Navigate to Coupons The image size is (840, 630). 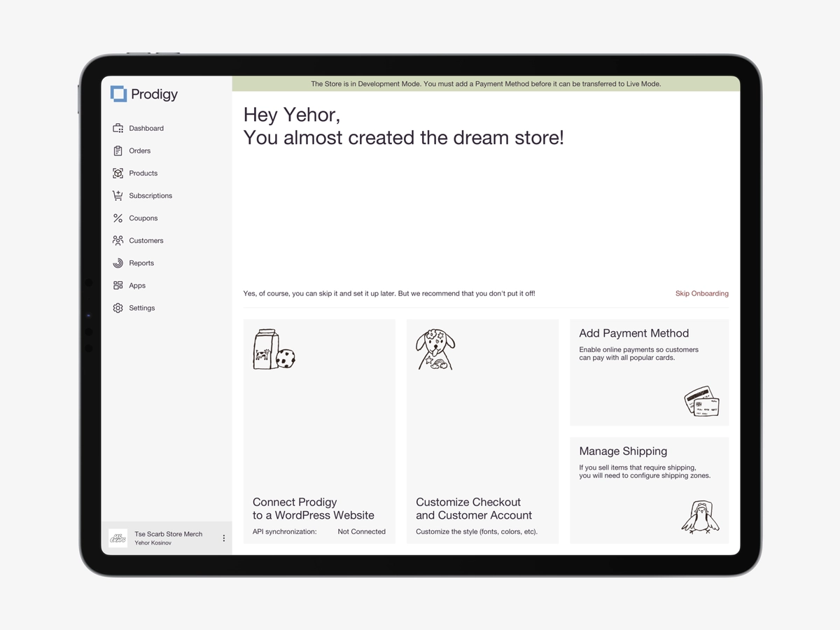click(x=143, y=218)
